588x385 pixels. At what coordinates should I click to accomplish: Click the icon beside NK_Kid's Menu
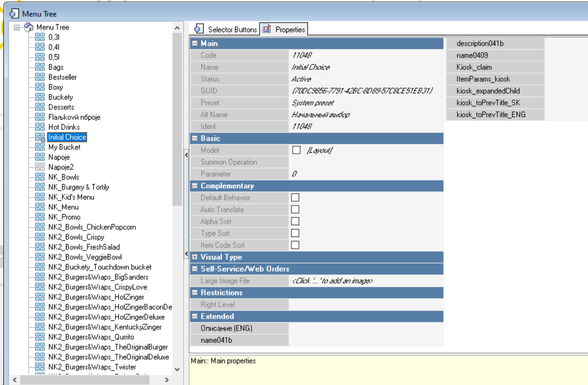pos(40,197)
